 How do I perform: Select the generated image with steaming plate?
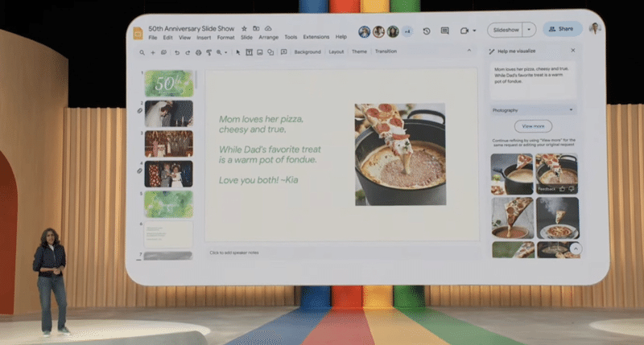tap(558, 218)
